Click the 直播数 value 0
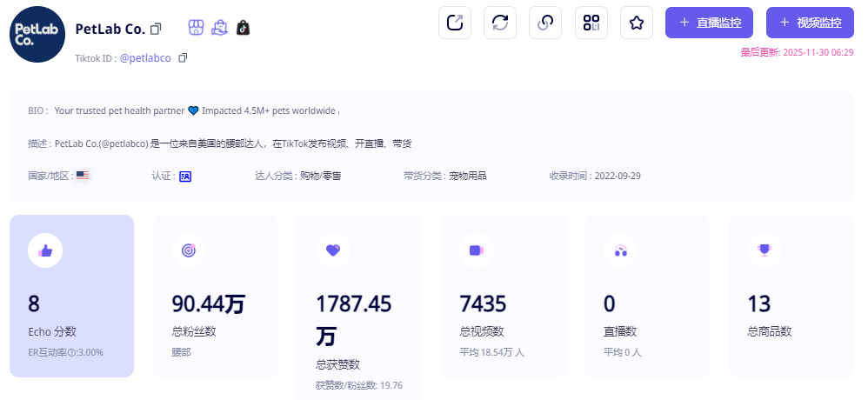Image resolution: width=868 pixels, height=400 pixels. click(610, 303)
